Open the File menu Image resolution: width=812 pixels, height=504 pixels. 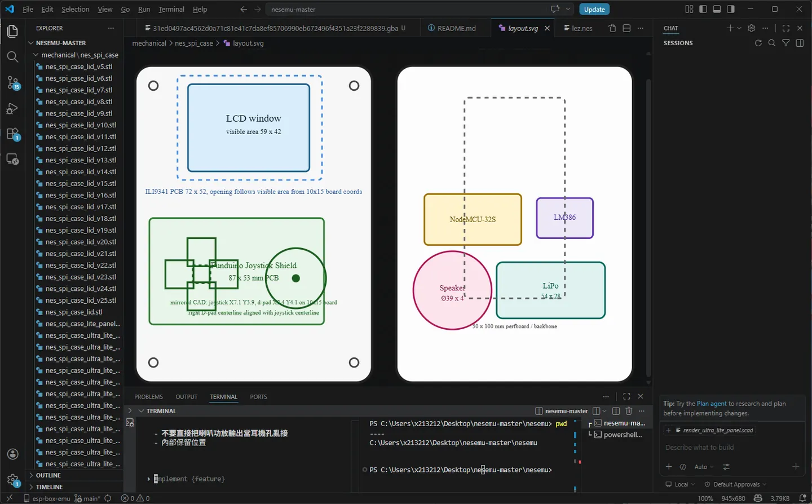coord(28,9)
